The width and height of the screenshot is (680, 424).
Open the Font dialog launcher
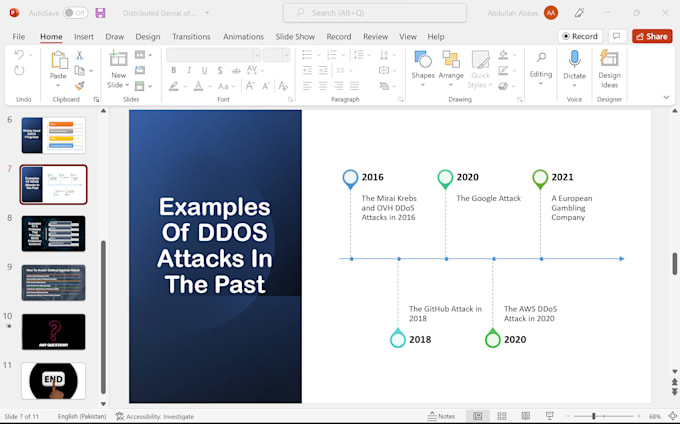290,99
